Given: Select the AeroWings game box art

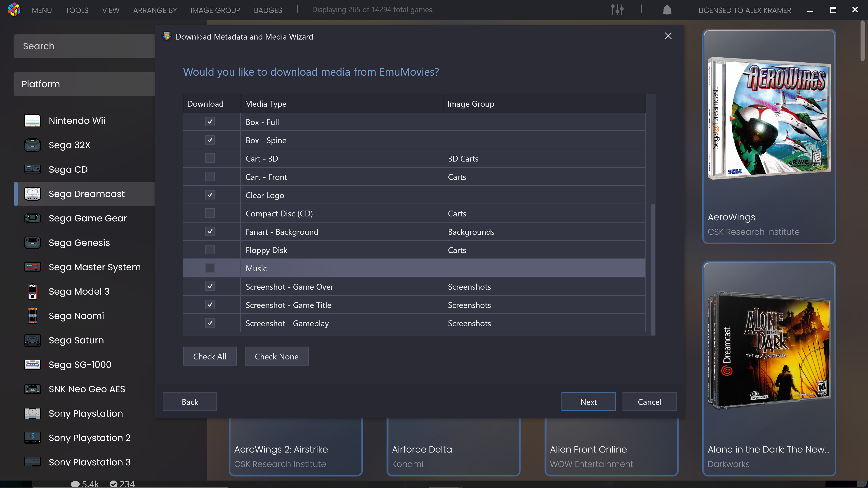Looking at the screenshot, I should point(769,118).
